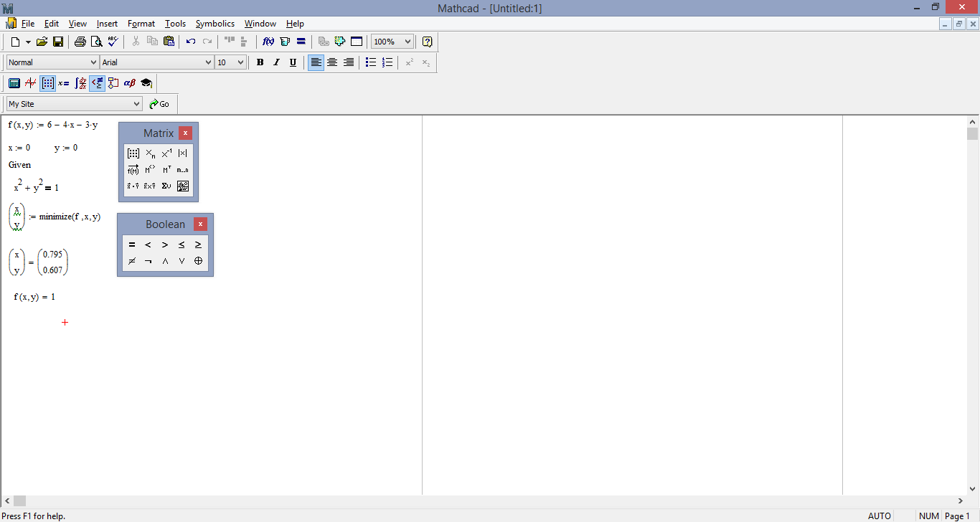Insert less than operator
This screenshot has height=522, width=980.
pyautogui.click(x=149, y=245)
